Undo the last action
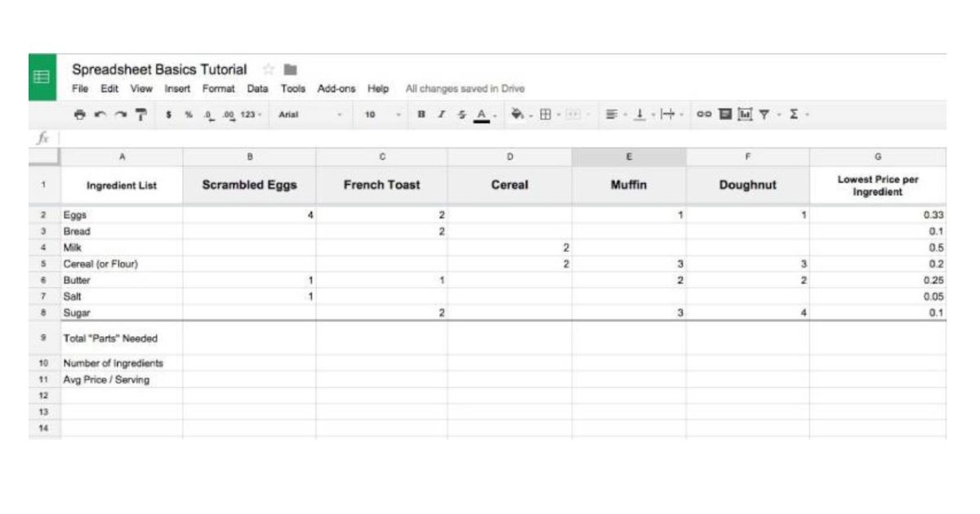The width and height of the screenshot is (980, 514). (x=99, y=115)
